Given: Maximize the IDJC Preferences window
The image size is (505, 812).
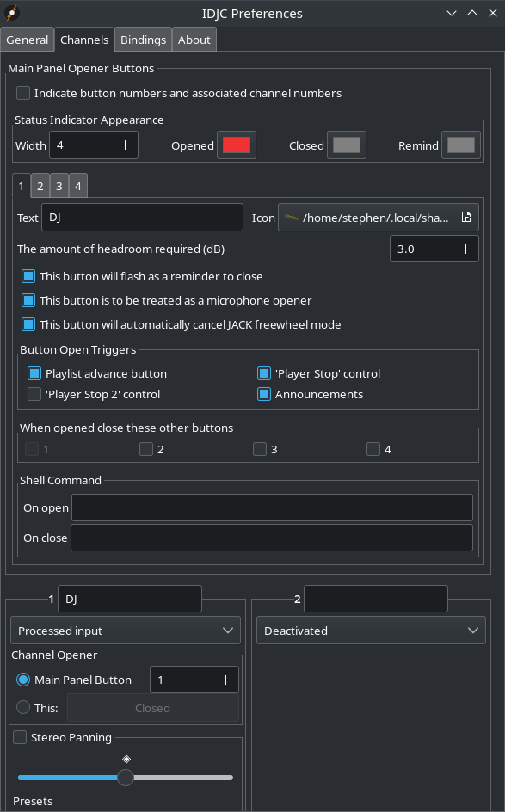Looking at the screenshot, I should pyautogui.click(x=472, y=14).
